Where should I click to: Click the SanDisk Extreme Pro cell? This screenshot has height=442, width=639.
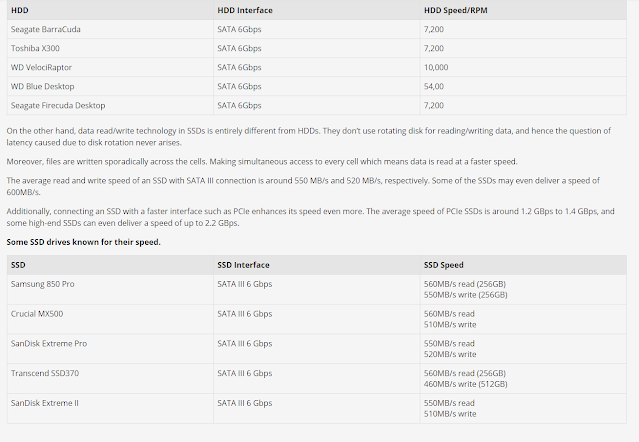(x=48, y=342)
